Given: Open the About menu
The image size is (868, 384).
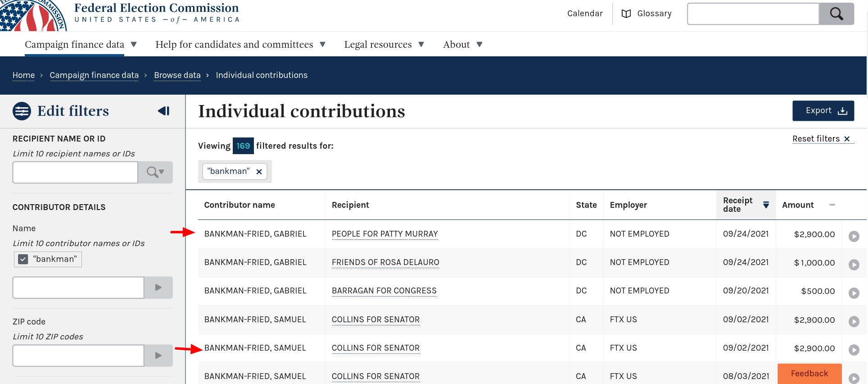Looking at the screenshot, I should tap(463, 45).
